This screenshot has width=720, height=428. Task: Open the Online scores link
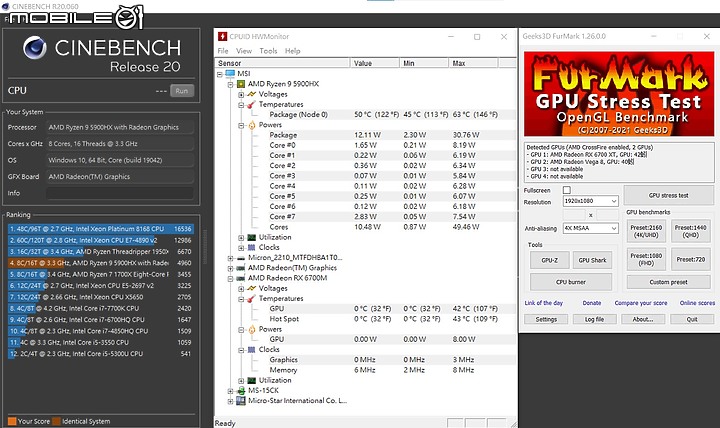coord(697,303)
